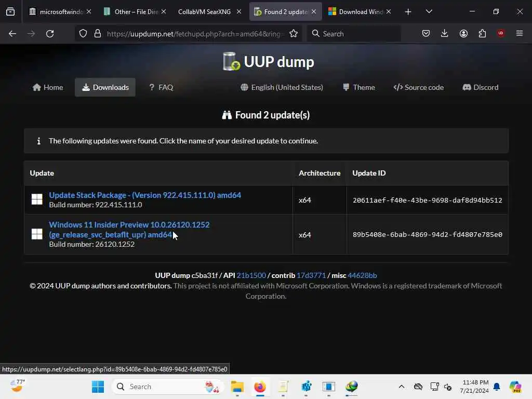The image size is (532, 399).
Task: Click taskbar Search box
Action: (168, 387)
